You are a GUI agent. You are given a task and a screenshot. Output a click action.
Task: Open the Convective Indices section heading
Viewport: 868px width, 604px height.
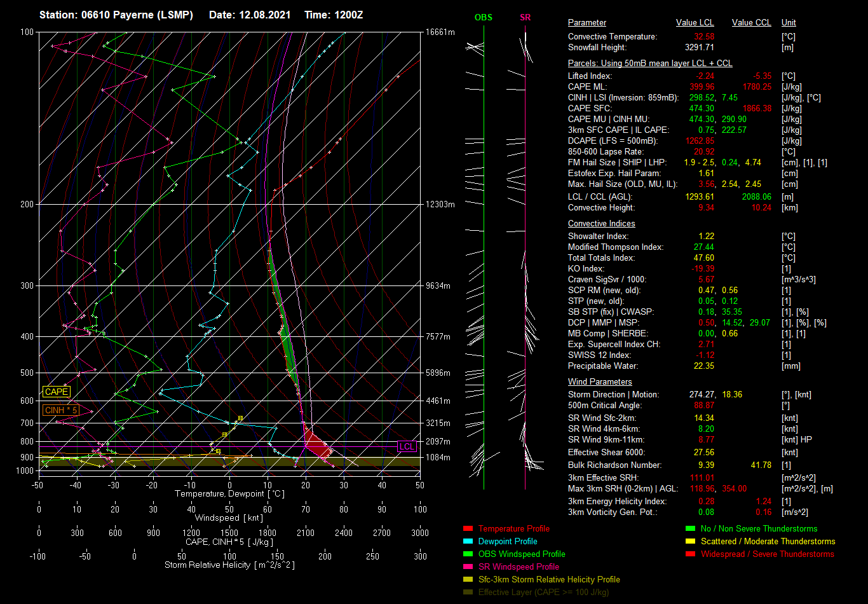click(601, 224)
